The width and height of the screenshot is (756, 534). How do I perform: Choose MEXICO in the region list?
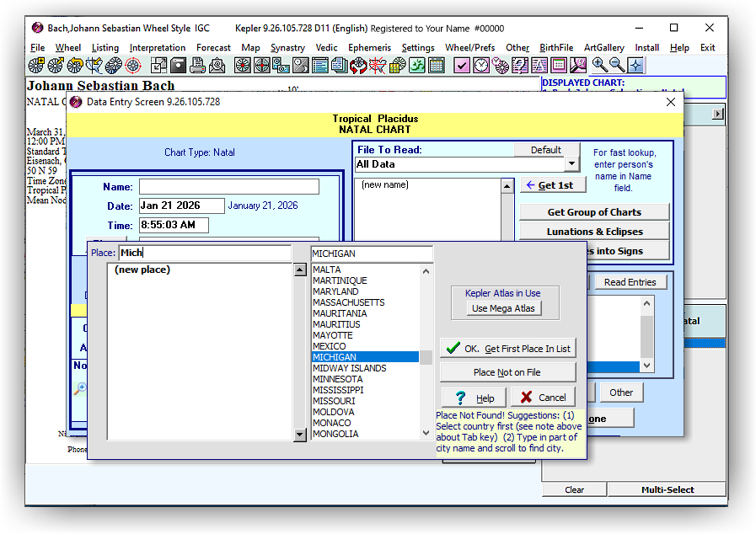point(329,346)
